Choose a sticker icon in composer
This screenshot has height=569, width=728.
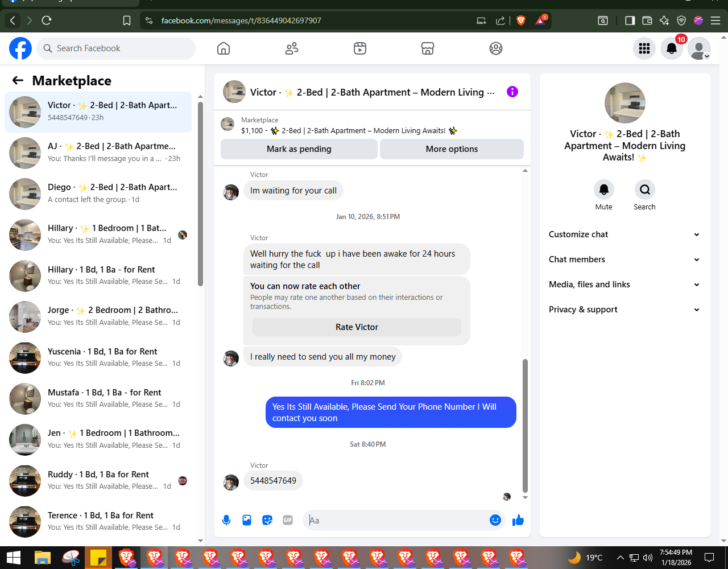click(267, 520)
